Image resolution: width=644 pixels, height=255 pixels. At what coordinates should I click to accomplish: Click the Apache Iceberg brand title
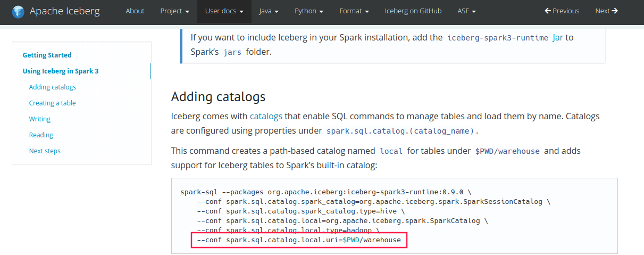coord(64,11)
